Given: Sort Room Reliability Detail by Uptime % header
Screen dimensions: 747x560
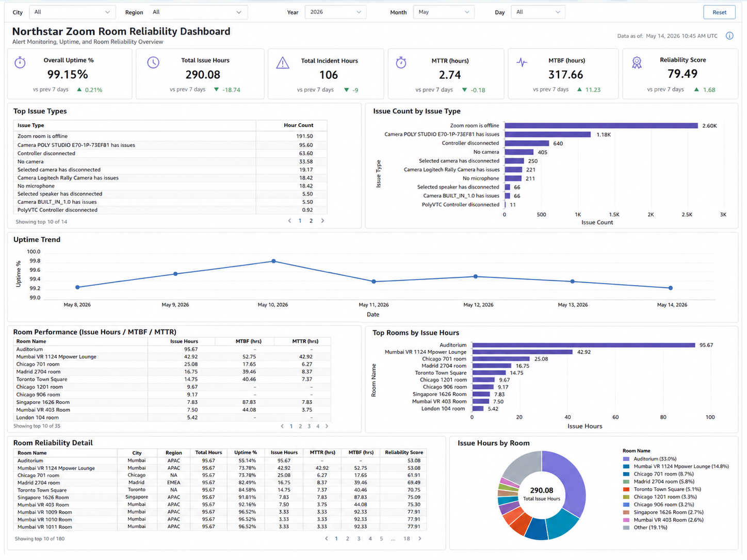Looking at the screenshot, I should click(246, 452).
